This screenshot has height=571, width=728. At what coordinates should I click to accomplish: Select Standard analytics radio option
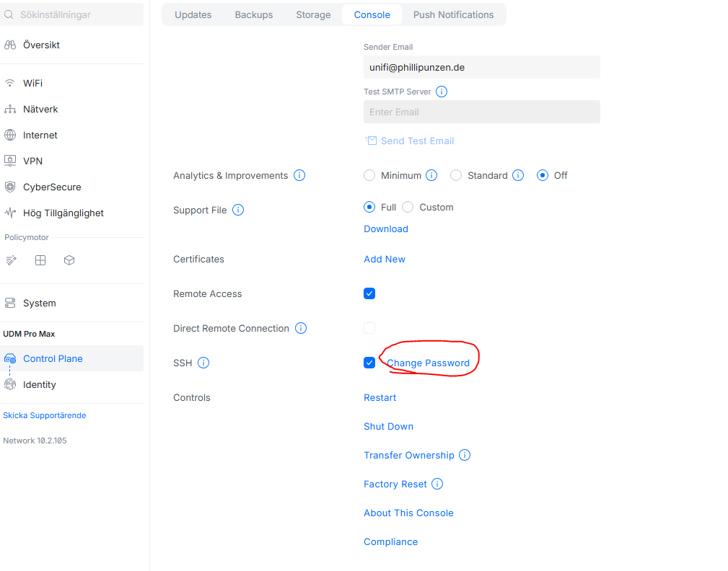pos(456,175)
